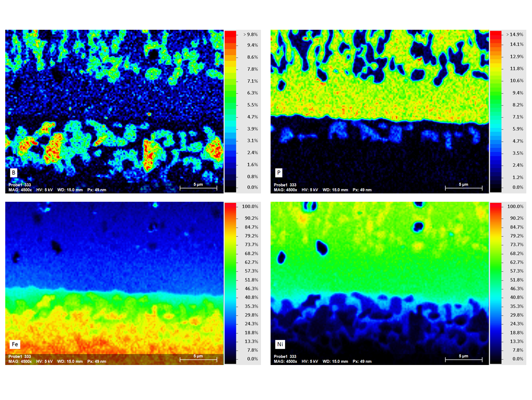Image resolution: width=532 pixels, height=400 pixels.
Task: Click the color bar of the P map
Action: (x=496, y=111)
